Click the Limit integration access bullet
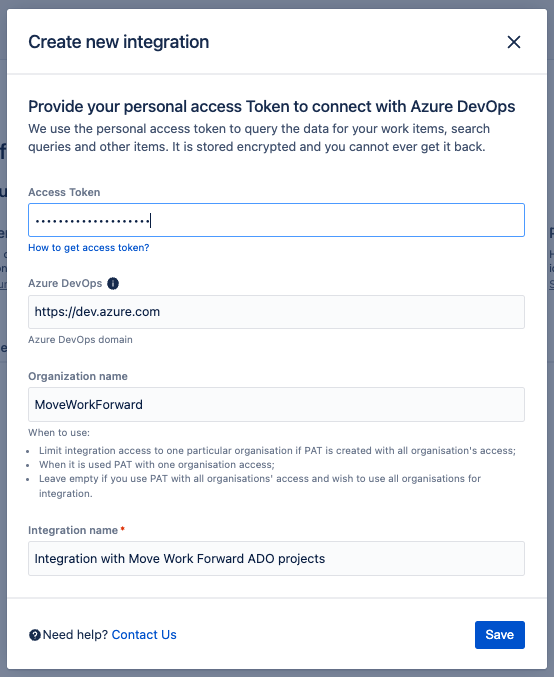 click(277, 451)
